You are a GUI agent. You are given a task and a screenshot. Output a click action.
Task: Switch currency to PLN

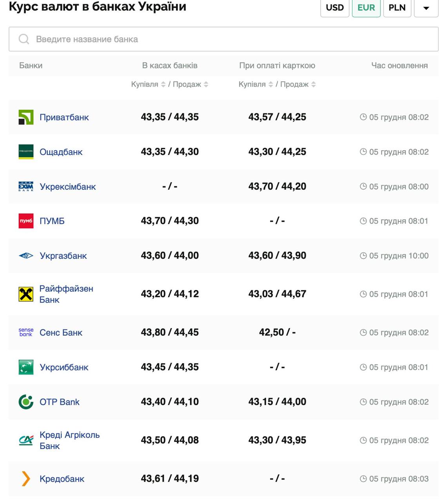pyautogui.click(x=397, y=8)
